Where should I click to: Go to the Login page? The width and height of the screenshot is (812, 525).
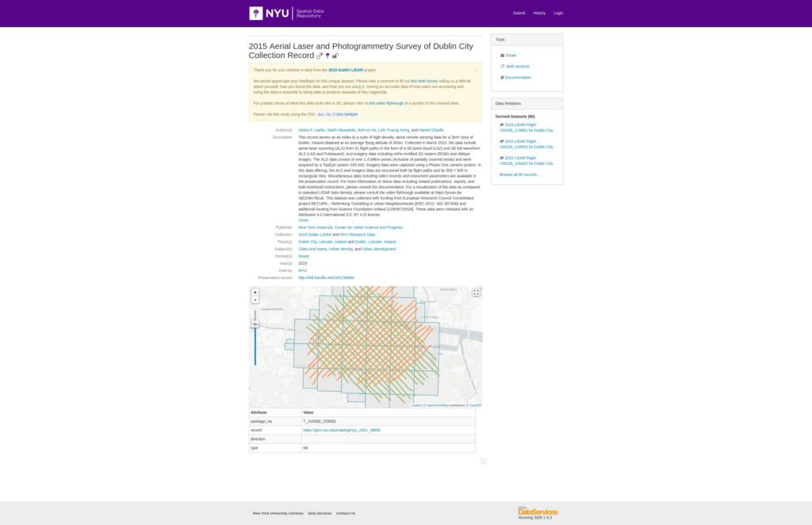pos(558,13)
